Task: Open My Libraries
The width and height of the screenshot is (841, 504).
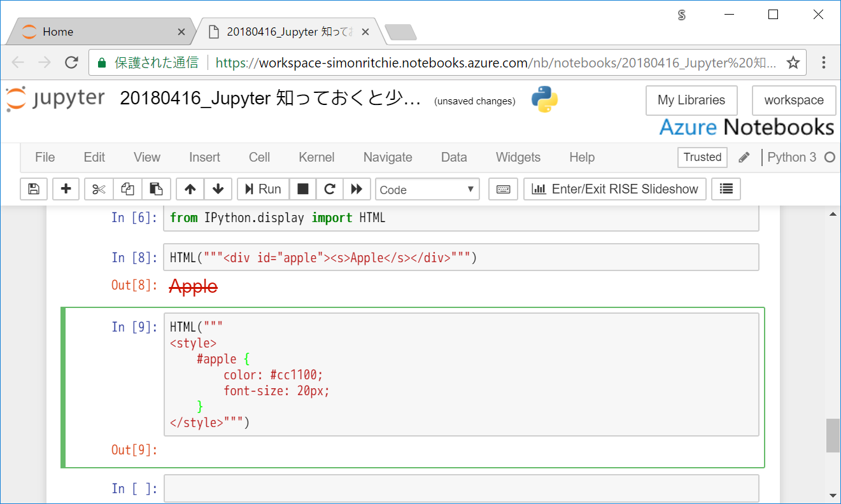Action: click(691, 100)
